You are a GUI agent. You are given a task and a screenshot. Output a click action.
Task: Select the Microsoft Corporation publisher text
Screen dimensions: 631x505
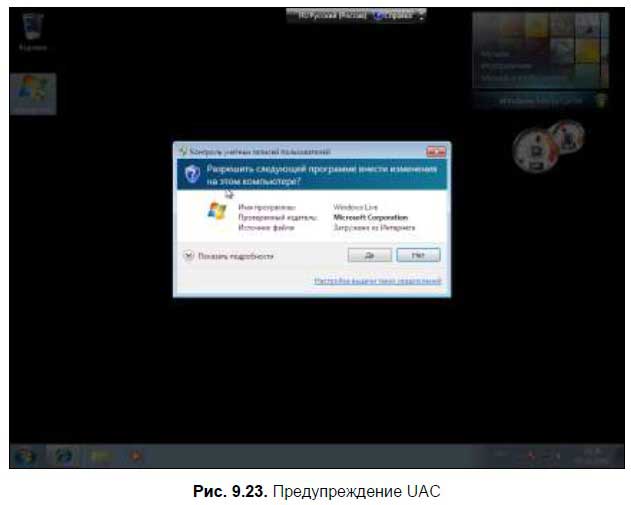[x=371, y=217]
